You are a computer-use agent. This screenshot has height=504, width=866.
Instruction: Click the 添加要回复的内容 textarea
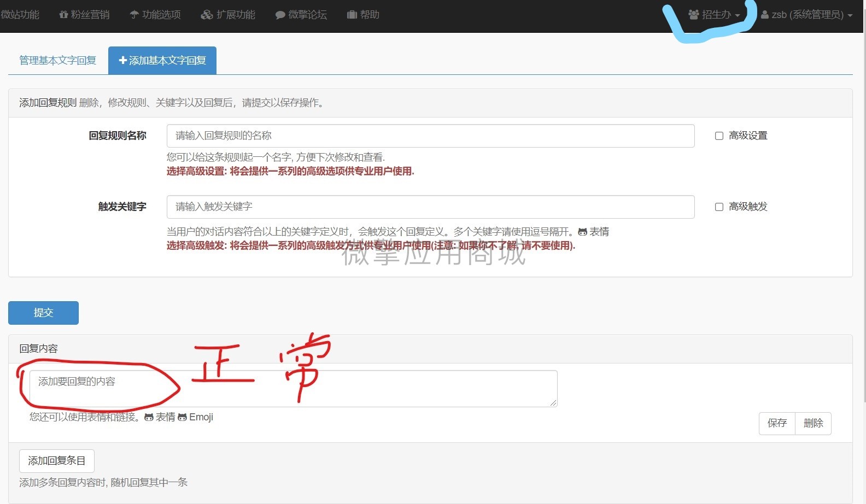click(x=293, y=389)
